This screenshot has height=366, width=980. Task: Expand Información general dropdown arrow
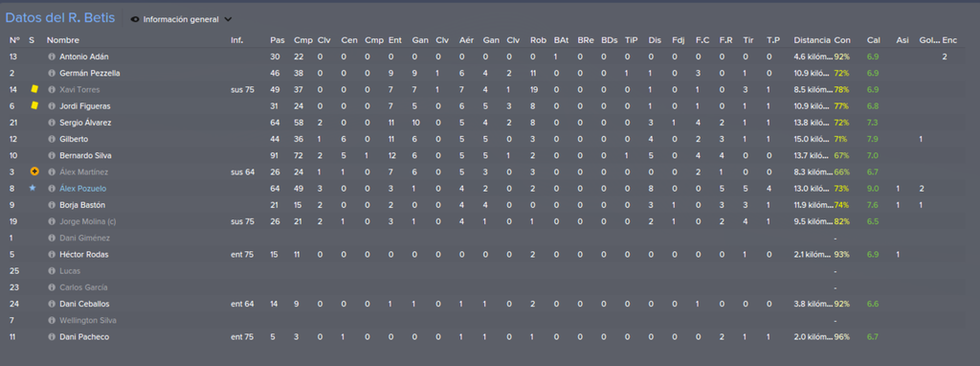pyautogui.click(x=228, y=19)
